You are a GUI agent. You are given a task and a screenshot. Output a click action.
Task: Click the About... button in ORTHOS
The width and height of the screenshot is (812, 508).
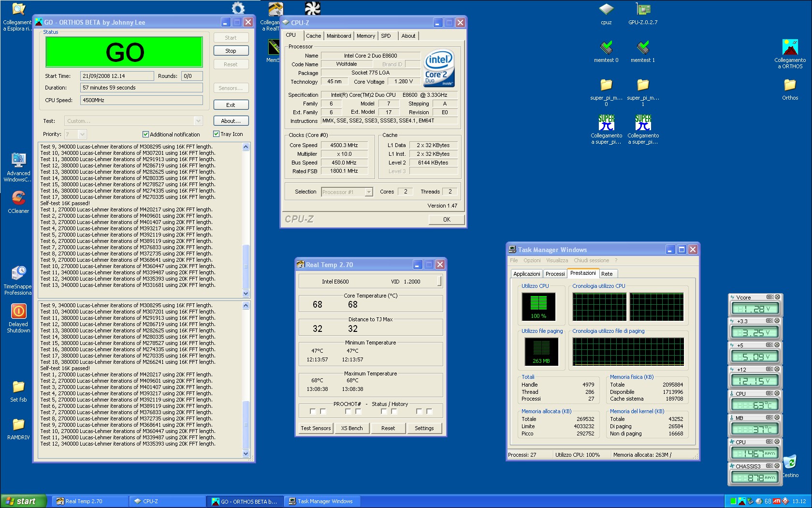pos(231,121)
